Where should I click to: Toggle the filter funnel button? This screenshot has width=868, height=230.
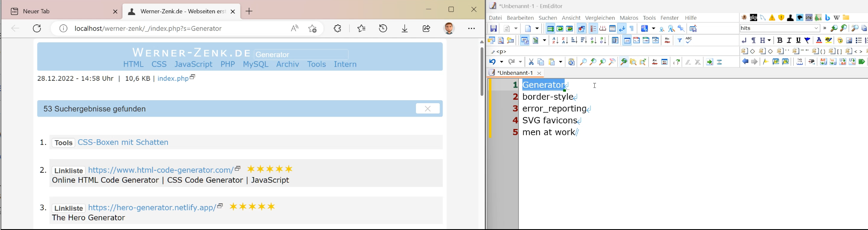click(679, 40)
